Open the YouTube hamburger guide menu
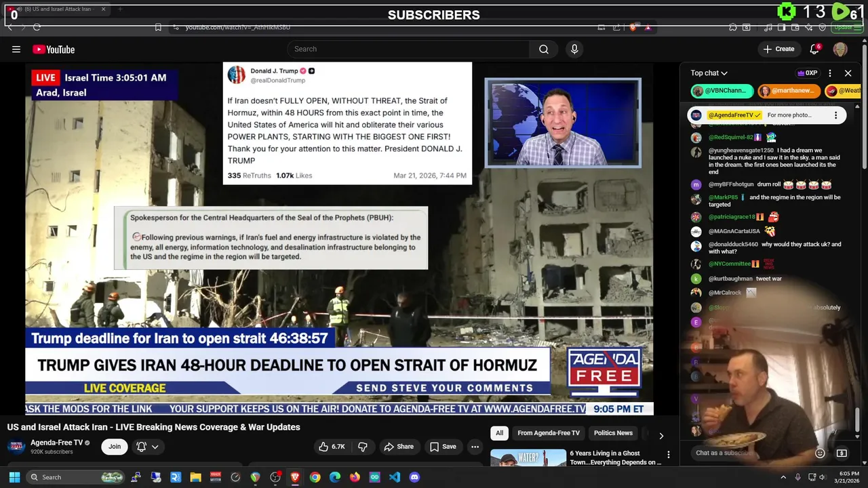This screenshot has height=488, width=868. (16, 49)
